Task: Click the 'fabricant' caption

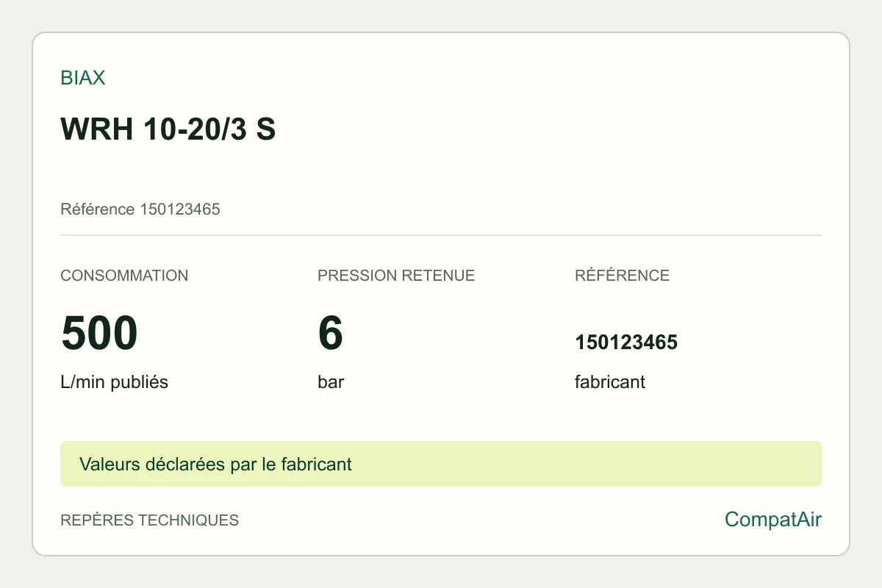Action: 610,382
